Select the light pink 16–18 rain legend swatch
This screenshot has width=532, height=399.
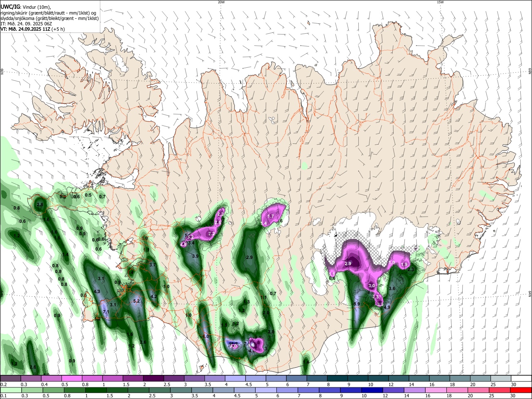436,390
